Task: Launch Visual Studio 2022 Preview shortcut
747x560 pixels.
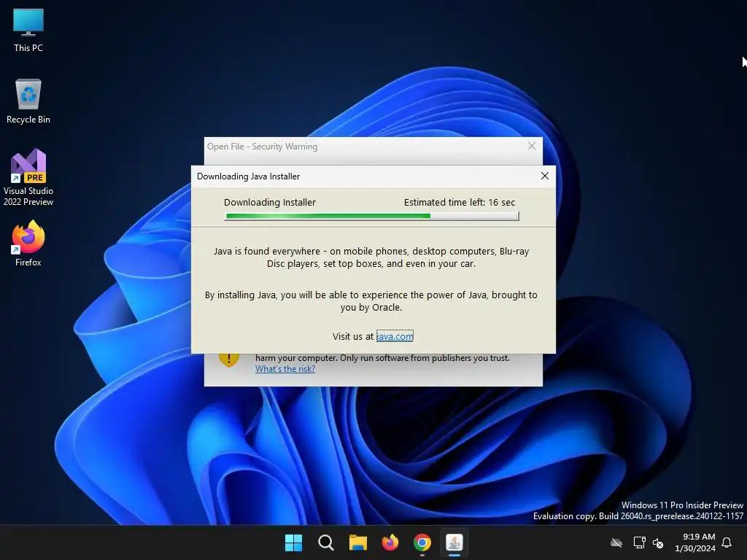Action: point(28,177)
